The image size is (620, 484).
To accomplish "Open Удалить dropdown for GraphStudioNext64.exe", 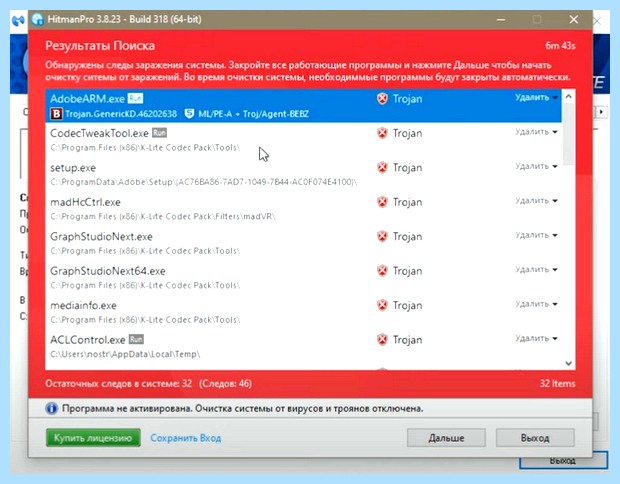I will coord(536,269).
